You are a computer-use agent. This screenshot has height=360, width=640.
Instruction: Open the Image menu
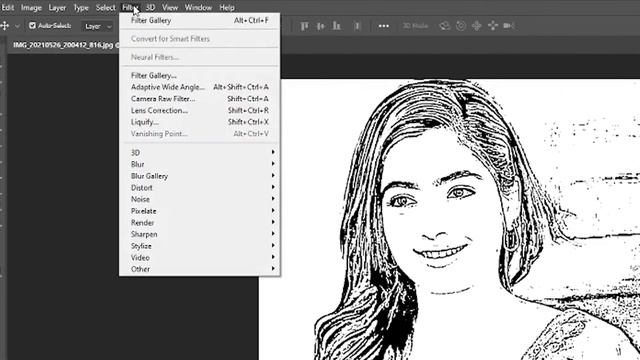click(31, 7)
